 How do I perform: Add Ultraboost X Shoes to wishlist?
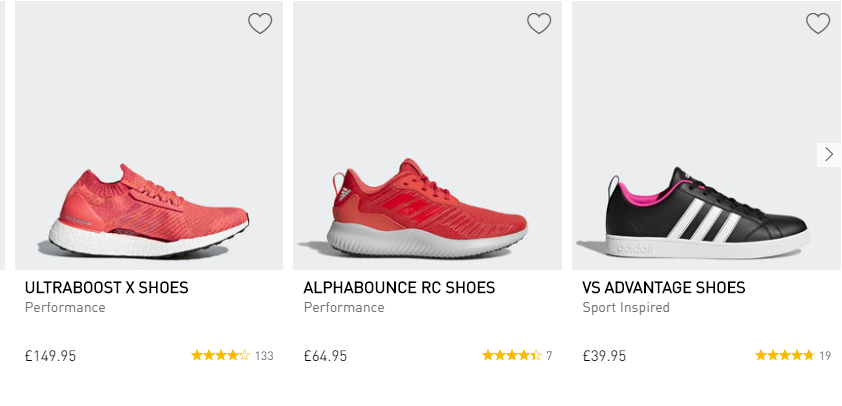coord(260,23)
